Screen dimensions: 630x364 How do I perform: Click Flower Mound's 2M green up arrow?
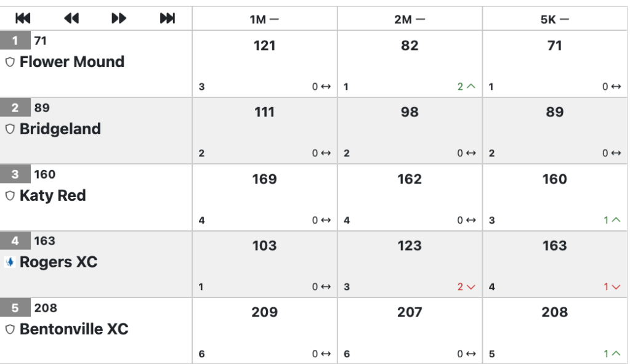471,87
